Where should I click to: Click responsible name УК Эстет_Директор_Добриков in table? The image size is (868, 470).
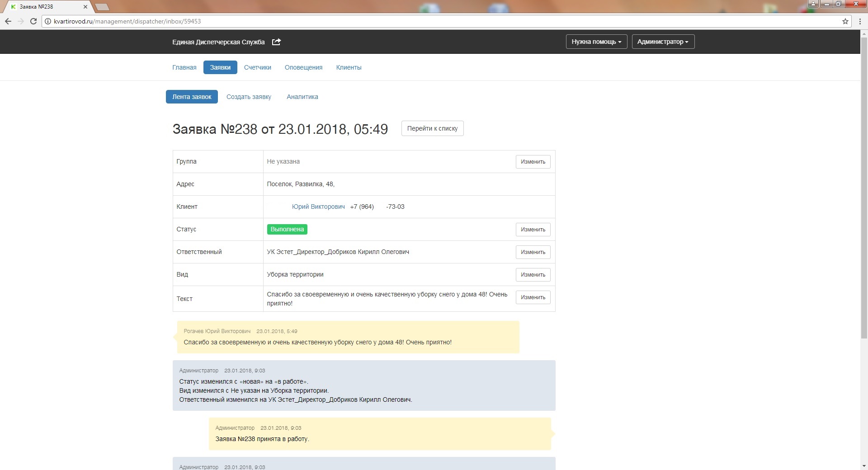click(338, 252)
